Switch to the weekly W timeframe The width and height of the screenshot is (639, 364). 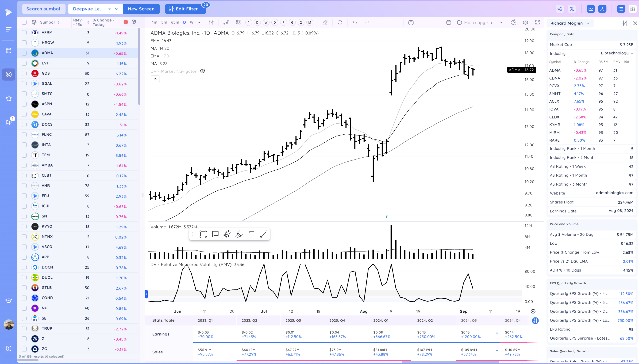(x=192, y=23)
